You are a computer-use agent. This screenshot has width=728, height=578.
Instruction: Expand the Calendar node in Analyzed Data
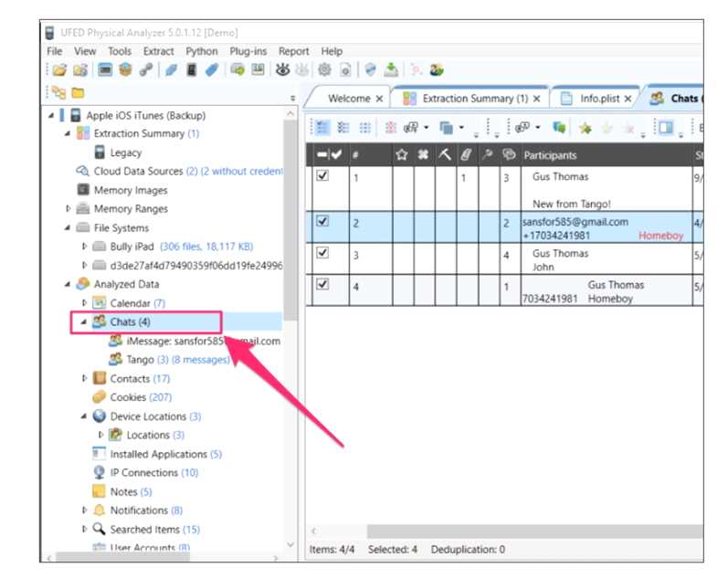click(x=85, y=303)
